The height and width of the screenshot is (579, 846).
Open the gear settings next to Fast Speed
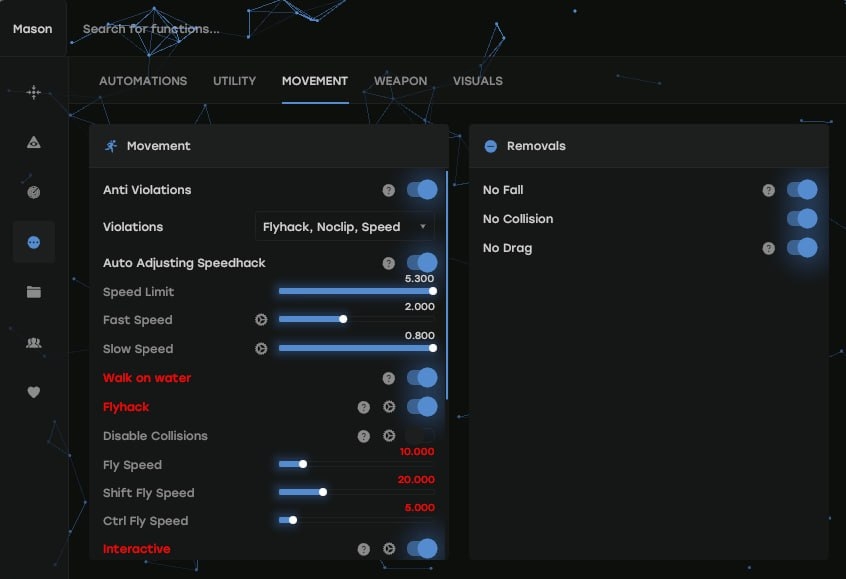pos(261,320)
